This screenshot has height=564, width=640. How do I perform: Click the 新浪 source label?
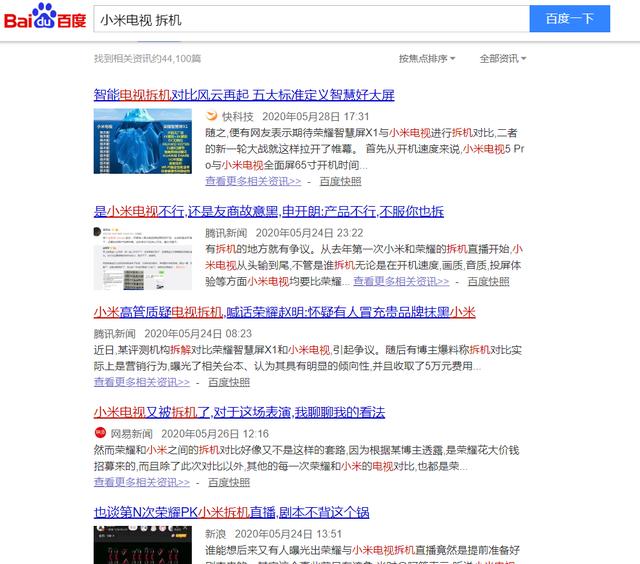(216, 534)
